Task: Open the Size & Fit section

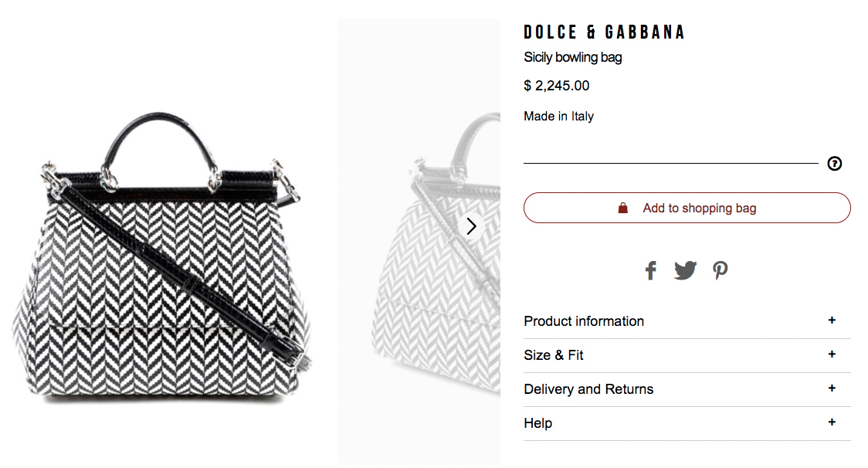Action: 554,355
